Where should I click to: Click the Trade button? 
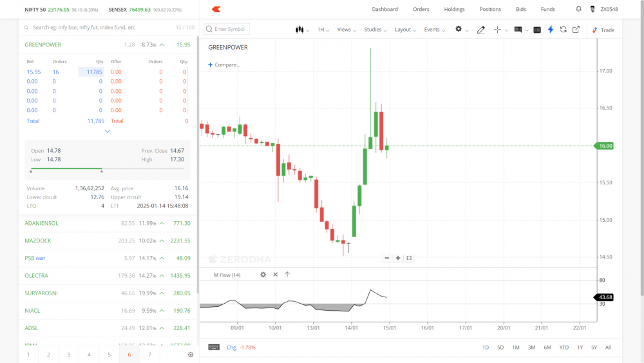click(x=603, y=30)
